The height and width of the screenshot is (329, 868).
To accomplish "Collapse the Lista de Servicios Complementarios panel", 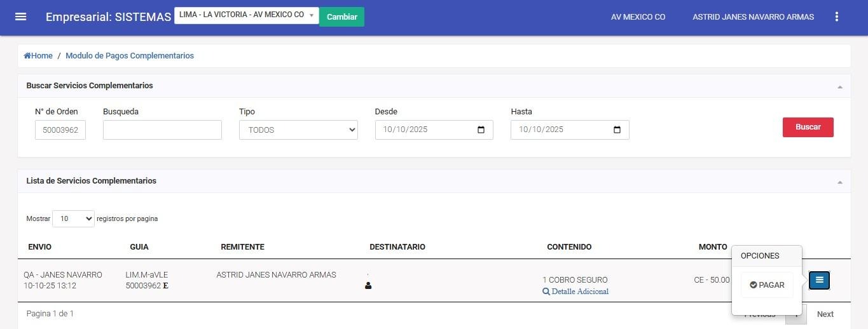I will [x=839, y=182].
